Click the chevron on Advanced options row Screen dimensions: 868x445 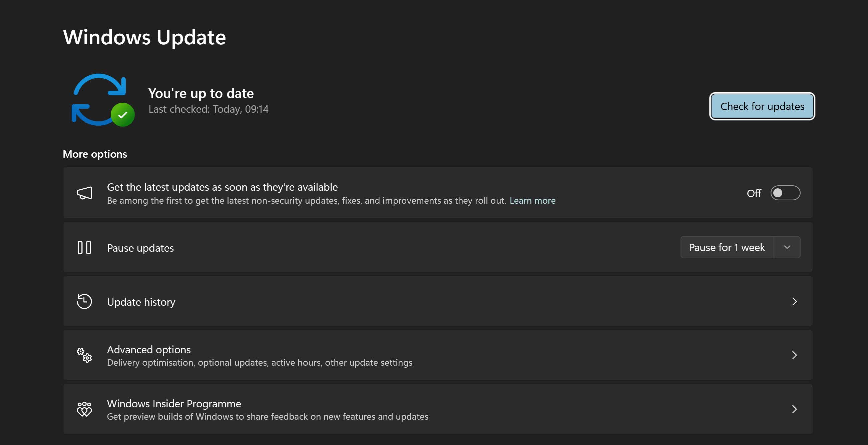(794, 355)
